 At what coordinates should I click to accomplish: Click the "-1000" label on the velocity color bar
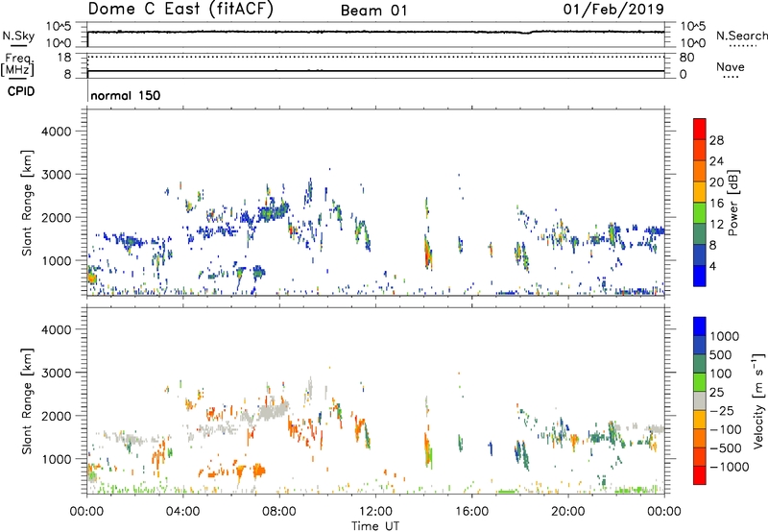(x=729, y=467)
